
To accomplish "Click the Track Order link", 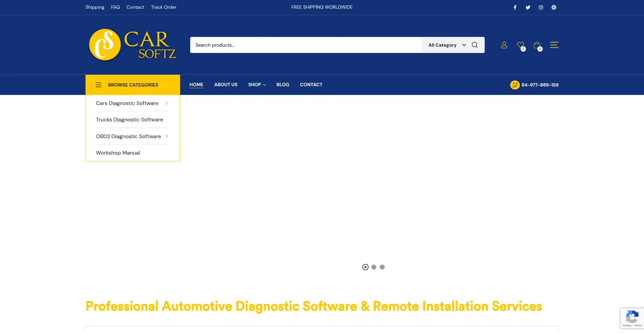I will click(x=163, y=7).
